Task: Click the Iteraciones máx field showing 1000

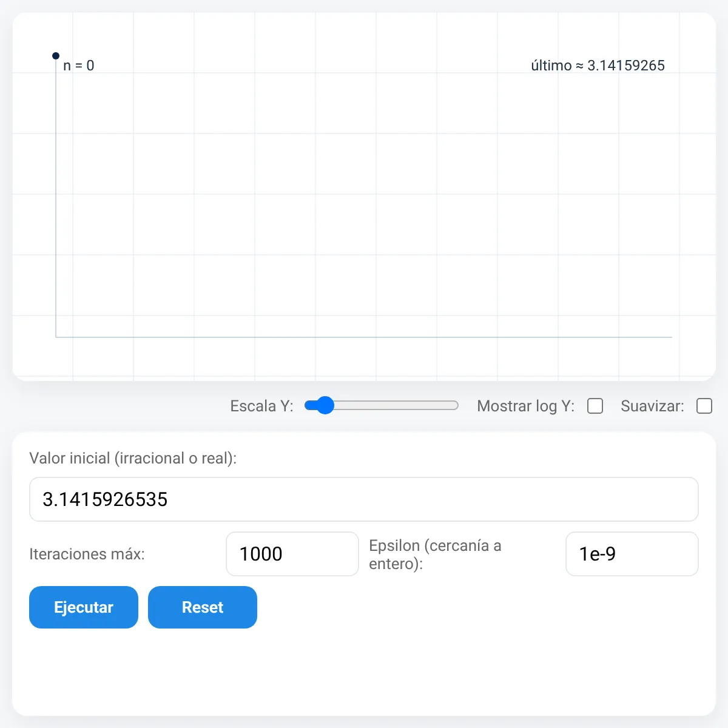Action: [x=292, y=554]
